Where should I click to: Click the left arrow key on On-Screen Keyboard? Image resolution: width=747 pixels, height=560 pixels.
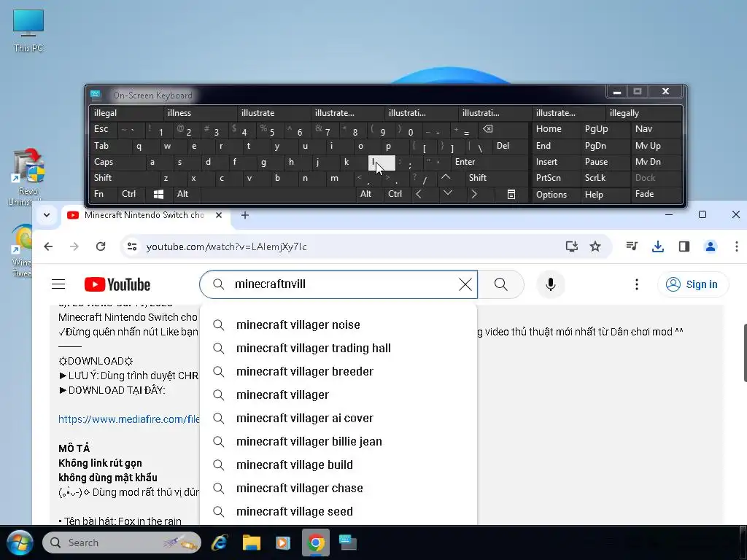[x=418, y=194]
